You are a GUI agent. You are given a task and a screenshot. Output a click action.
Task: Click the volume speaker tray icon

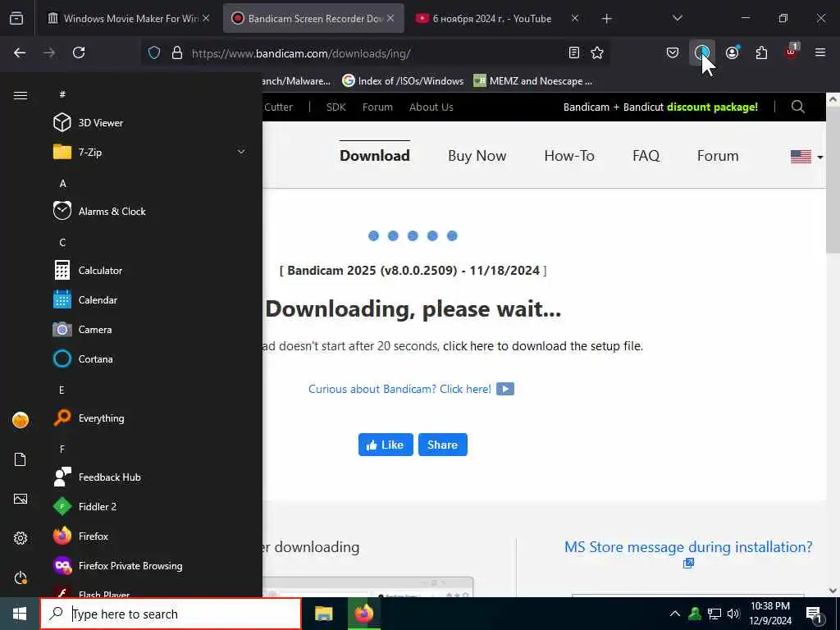733,614
